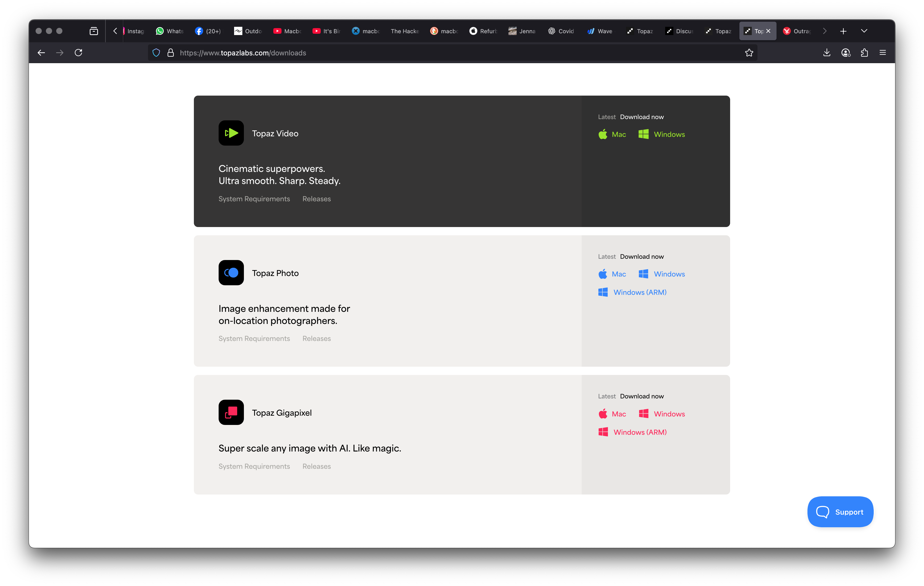Screen dimensions: 924x586
Task: Open a new tab with the plus button
Action: tap(843, 31)
